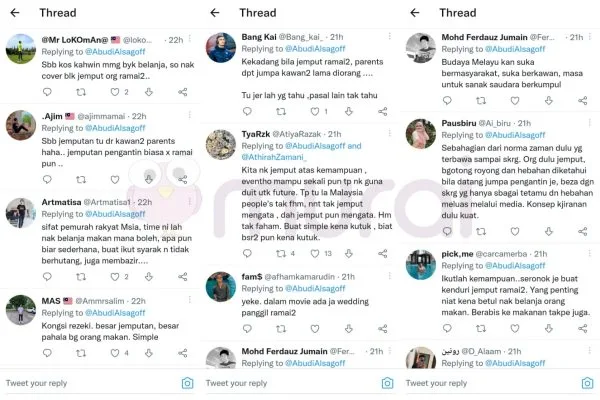
Task: Bookmark the pick,me tweet
Action: [549, 328]
